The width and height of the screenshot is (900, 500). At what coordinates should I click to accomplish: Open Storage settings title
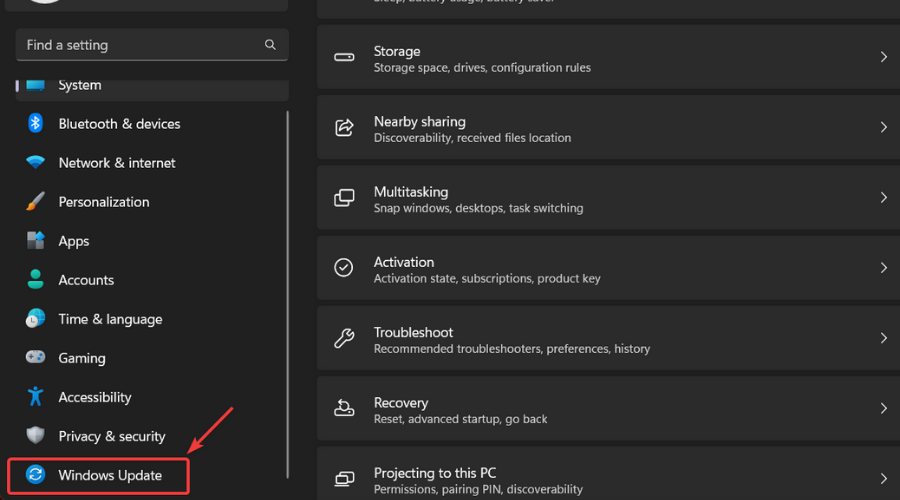[397, 51]
